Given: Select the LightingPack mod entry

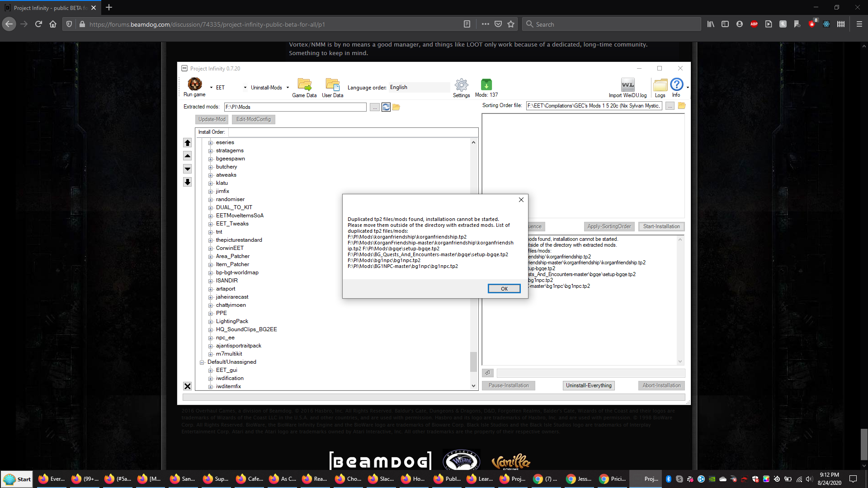Looking at the screenshot, I should (x=232, y=321).
